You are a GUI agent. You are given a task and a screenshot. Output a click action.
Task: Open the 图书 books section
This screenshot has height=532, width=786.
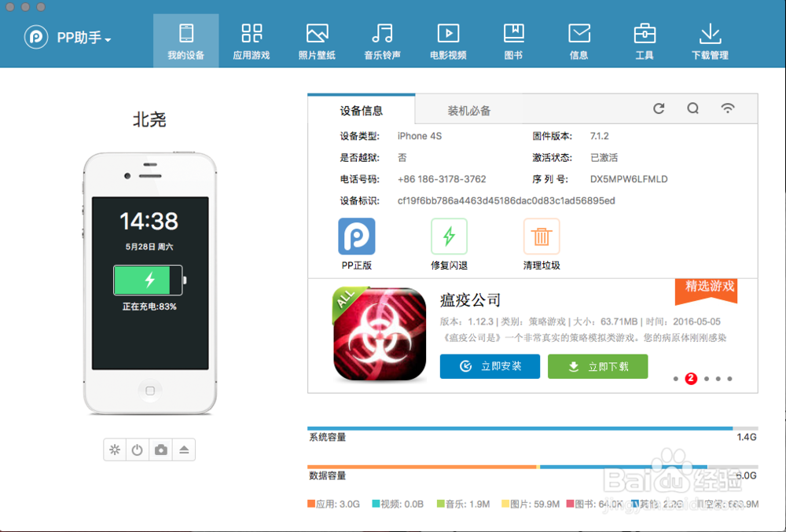[x=514, y=41]
